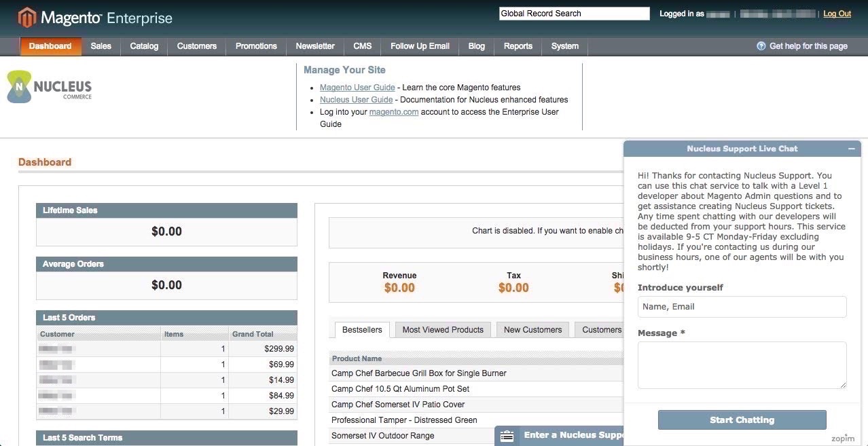This screenshot has height=446, width=868.
Task: Click the Magento logo icon
Action: pos(26,18)
